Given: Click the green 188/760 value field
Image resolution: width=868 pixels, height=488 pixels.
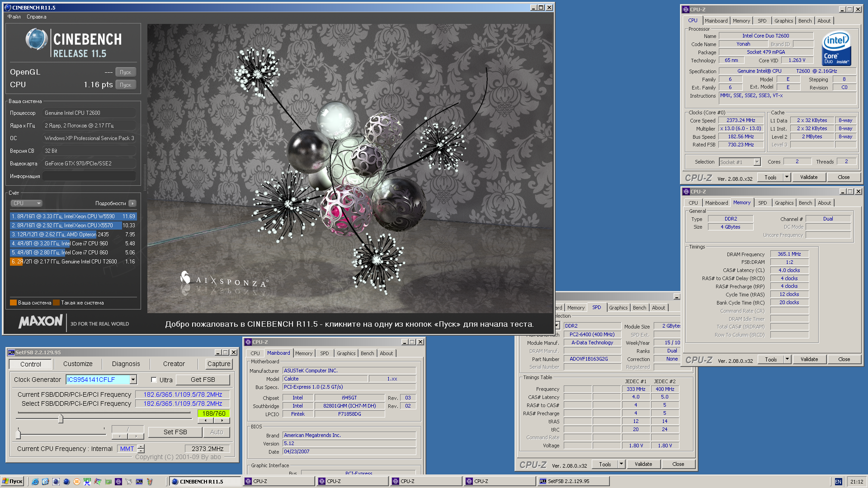Looking at the screenshot, I should (214, 413).
